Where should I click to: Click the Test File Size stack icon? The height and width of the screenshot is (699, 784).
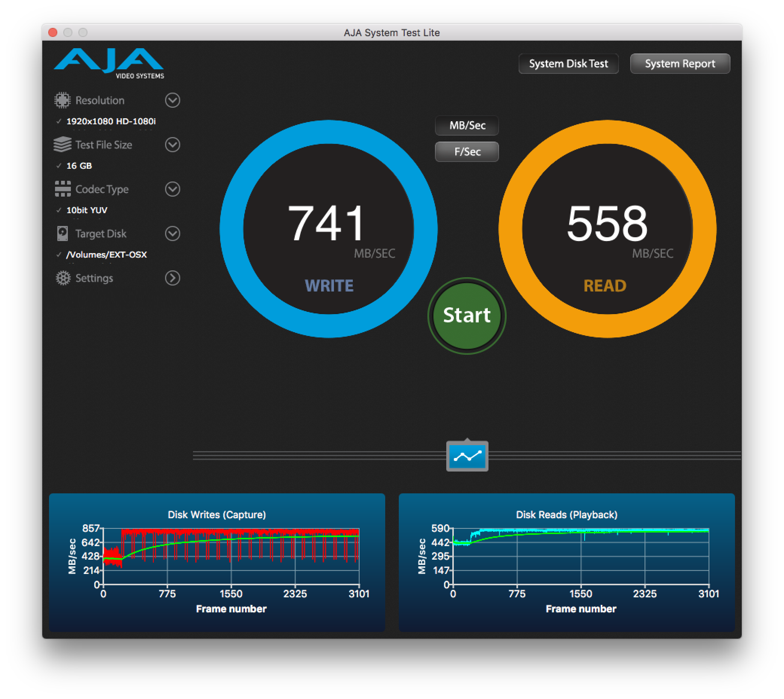pyautogui.click(x=62, y=145)
